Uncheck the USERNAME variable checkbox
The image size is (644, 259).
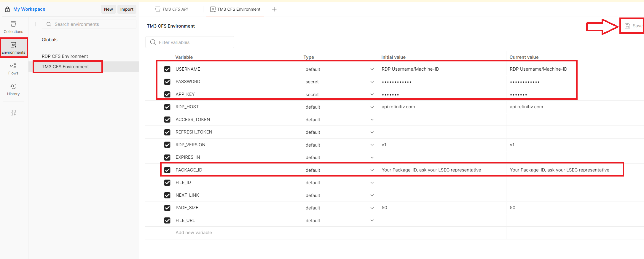tap(167, 69)
